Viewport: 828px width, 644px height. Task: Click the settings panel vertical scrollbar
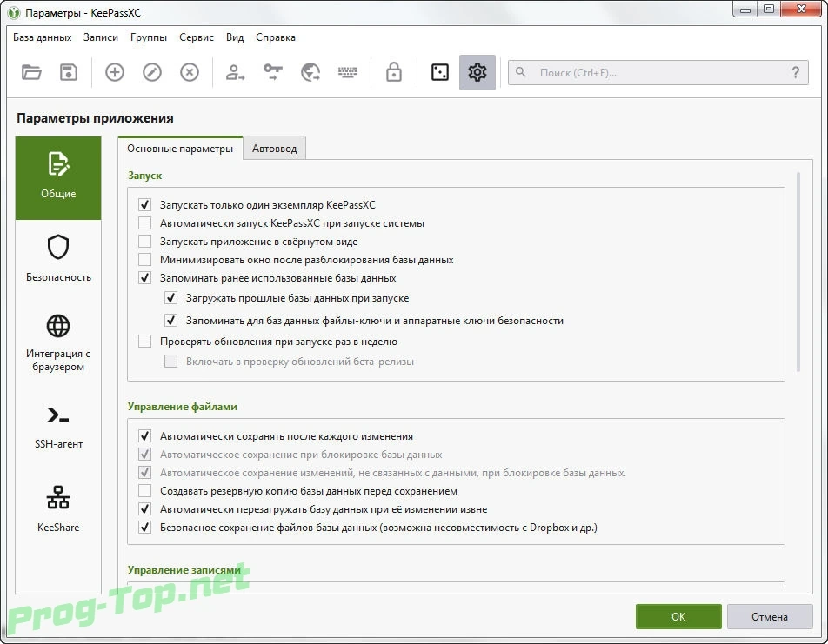pos(798,272)
